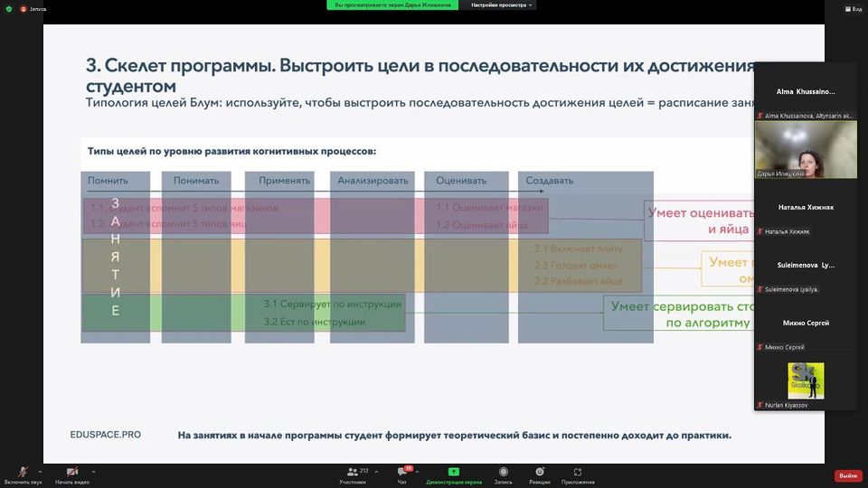The image size is (868, 488).
Task: Click heading 'Типы целей по уровню развития'
Action: [232, 151]
